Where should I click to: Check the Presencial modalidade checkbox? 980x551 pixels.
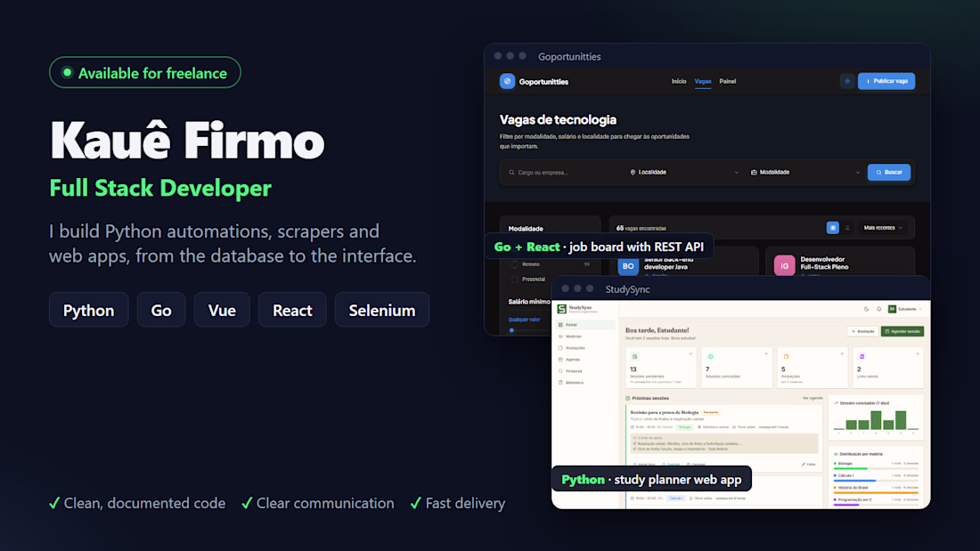pyautogui.click(x=514, y=280)
